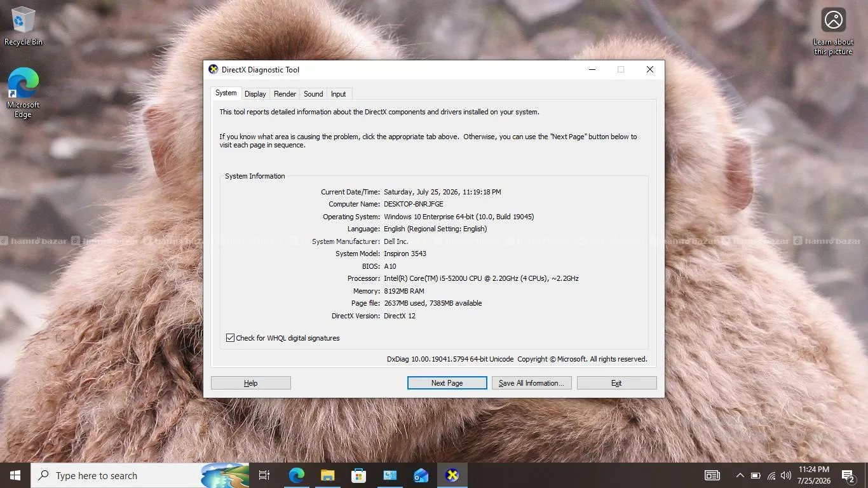The height and width of the screenshot is (488, 868).
Task: Click the Next Page button
Action: click(x=447, y=383)
